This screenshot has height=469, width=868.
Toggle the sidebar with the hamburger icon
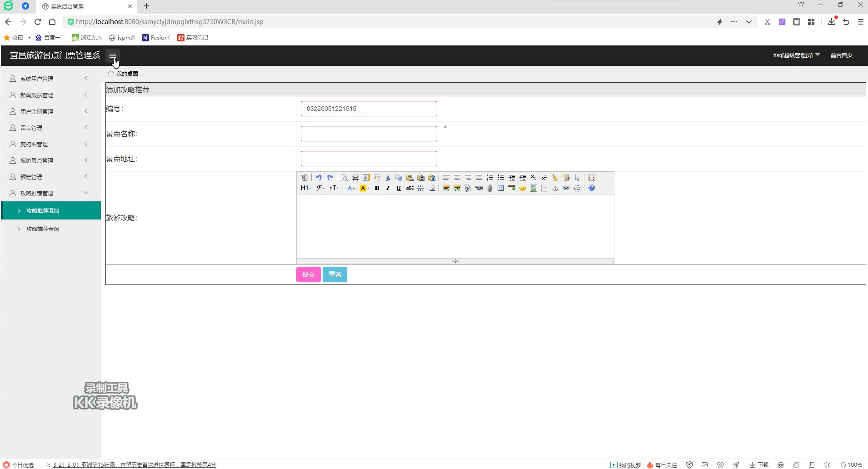click(113, 56)
